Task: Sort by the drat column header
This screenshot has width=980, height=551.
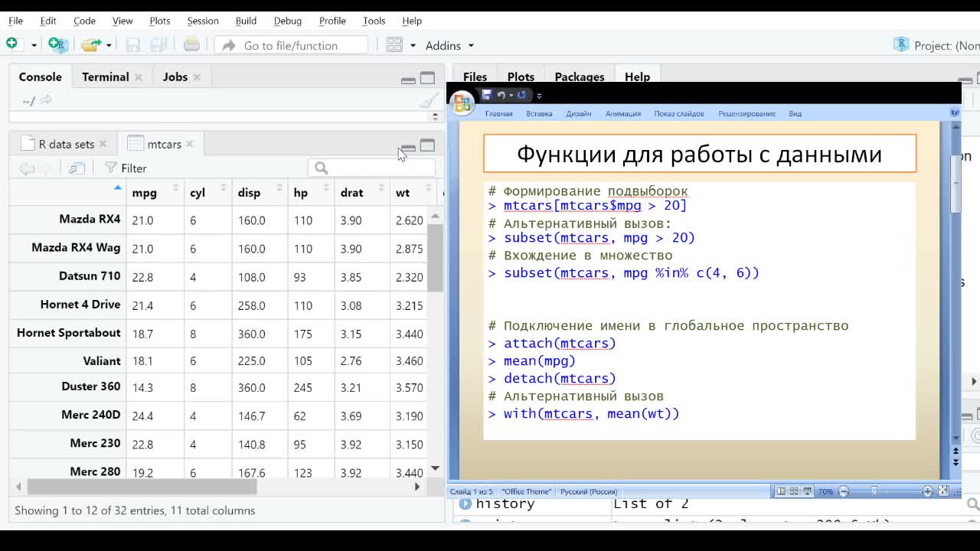Action: coord(361,192)
